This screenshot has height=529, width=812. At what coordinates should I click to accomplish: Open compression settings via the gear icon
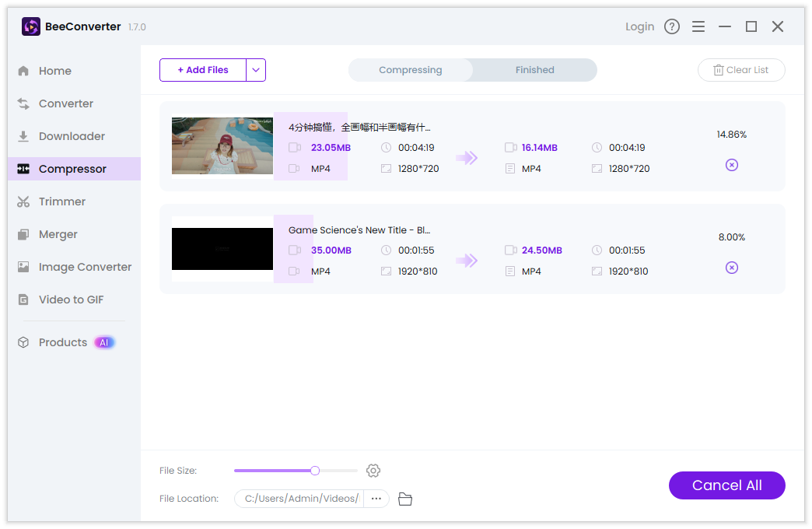coord(373,471)
